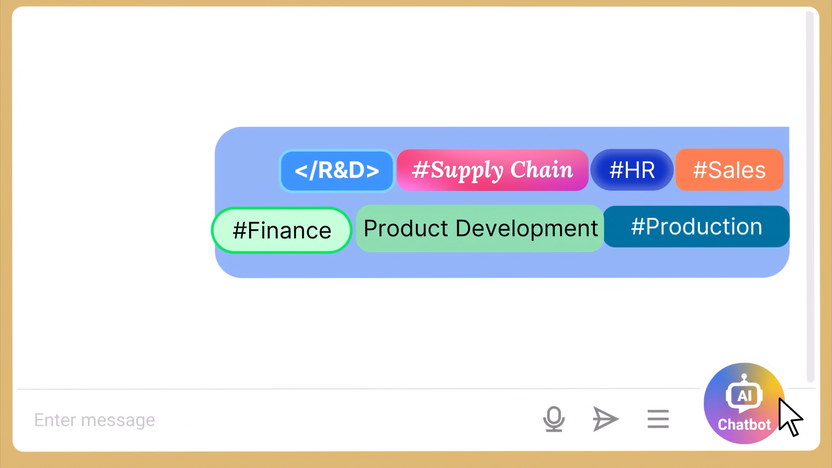The height and width of the screenshot is (468, 832).
Task: Pick the #HR tag
Action: coord(632,170)
